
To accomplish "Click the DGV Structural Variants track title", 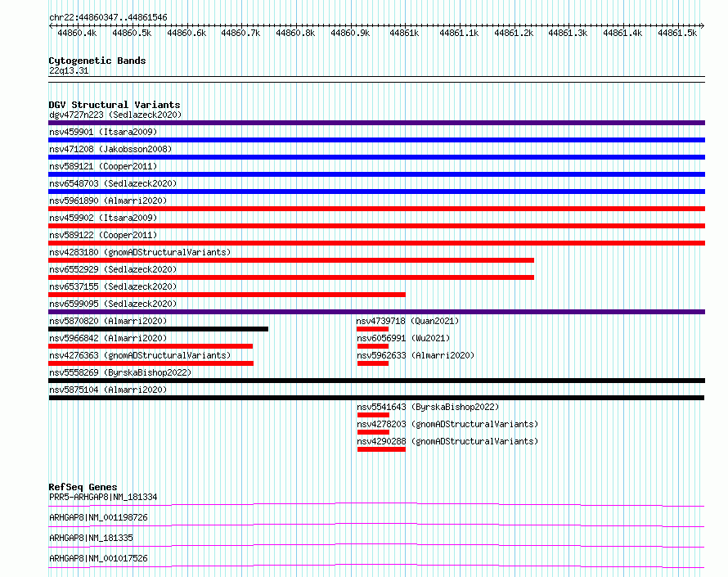I will (115, 105).
